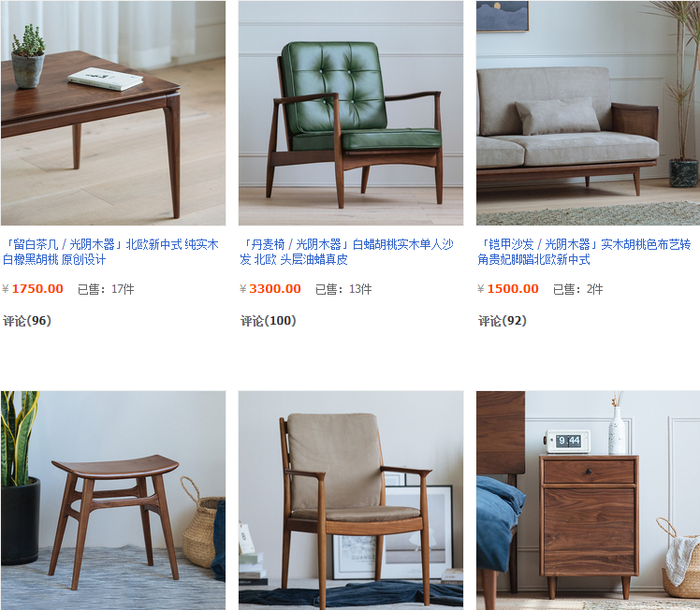This screenshot has height=610, width=700.
Task: Open reviews 评论(96) for the coffee table
Action: (27, 321)
